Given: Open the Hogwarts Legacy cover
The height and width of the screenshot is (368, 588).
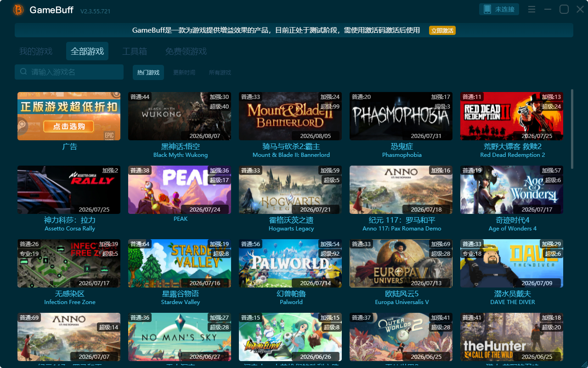Looking at the screenshot, I should [x=290, y=190].
